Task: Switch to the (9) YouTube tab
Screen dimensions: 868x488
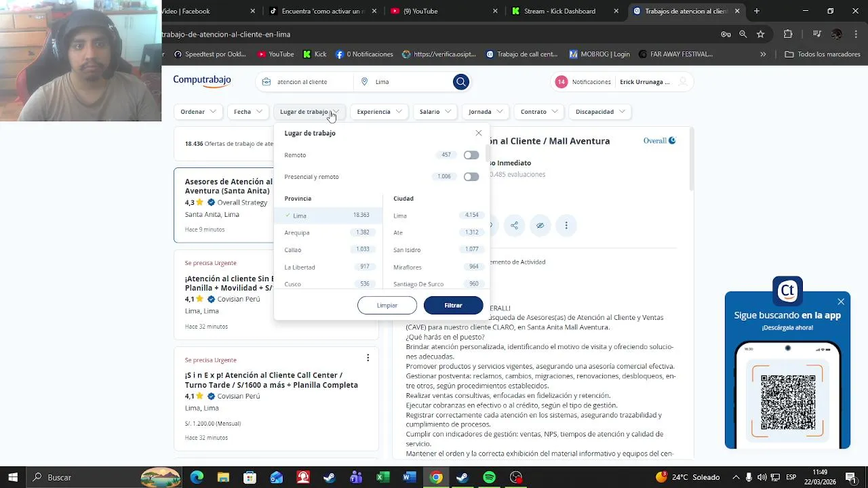Action: (x=445, y=11)
